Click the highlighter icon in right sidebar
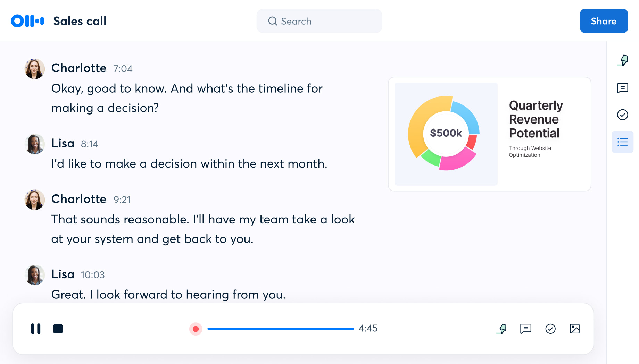639x364 pixels. coord(624,60)
